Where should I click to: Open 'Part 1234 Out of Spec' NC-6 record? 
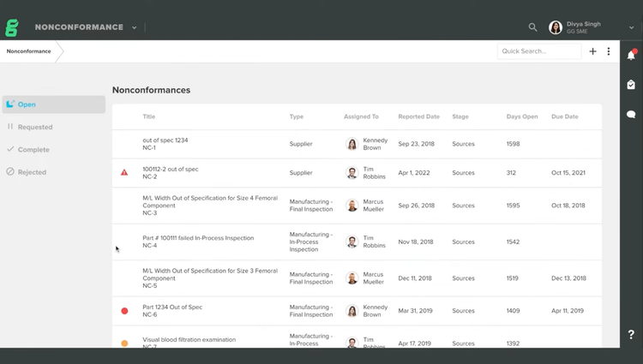tap(172, 307)
